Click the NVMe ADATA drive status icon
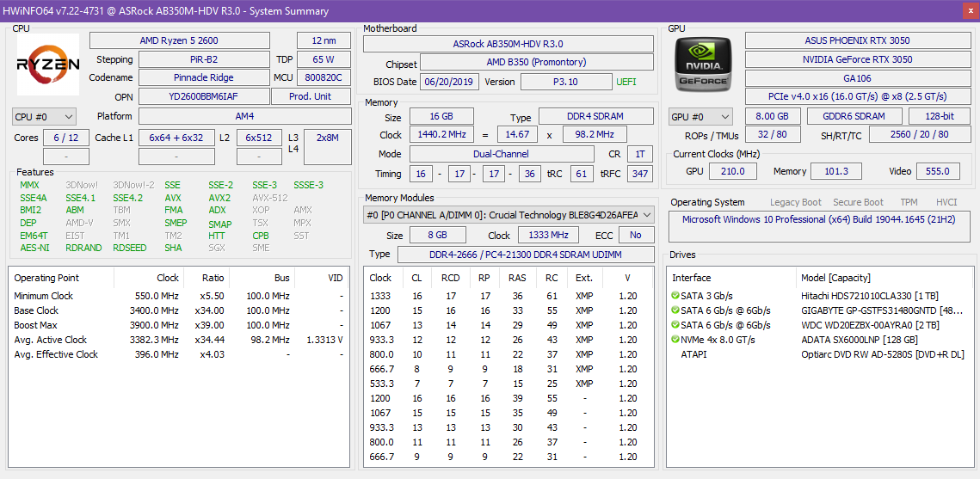980x479 pixels. click(x=675, y=340)
